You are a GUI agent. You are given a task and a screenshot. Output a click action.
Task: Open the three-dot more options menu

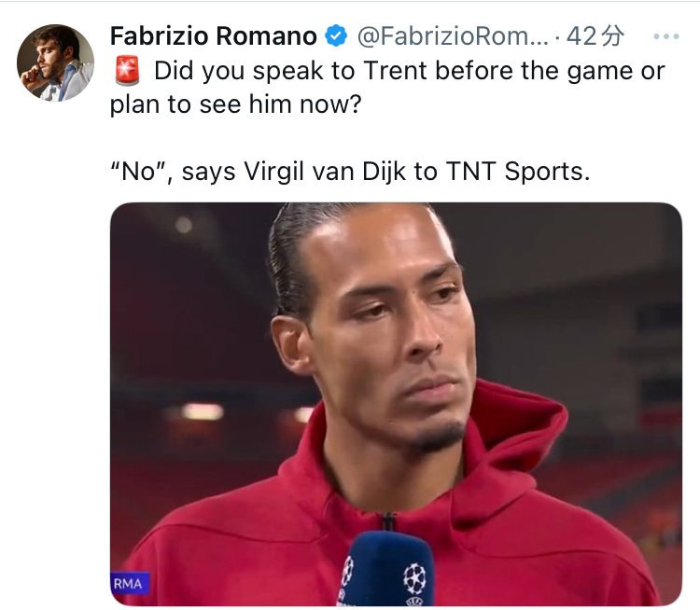(666, 37)
